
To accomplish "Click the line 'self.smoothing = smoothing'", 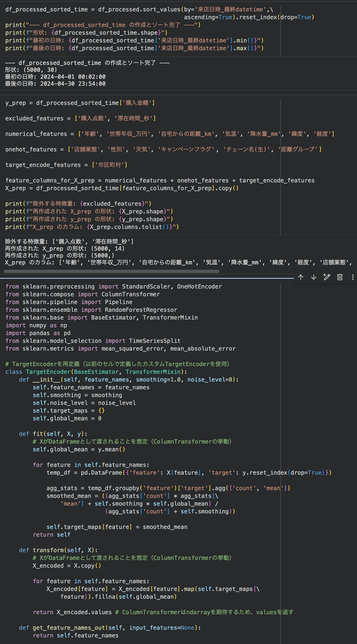I will (77, 395).
